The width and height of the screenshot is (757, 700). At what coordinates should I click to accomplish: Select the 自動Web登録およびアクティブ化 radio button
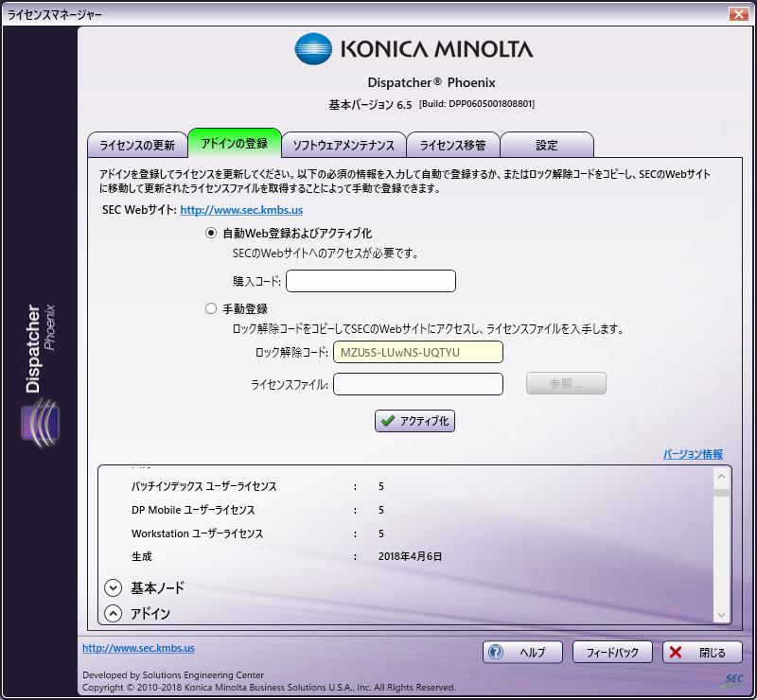(211, 233)
